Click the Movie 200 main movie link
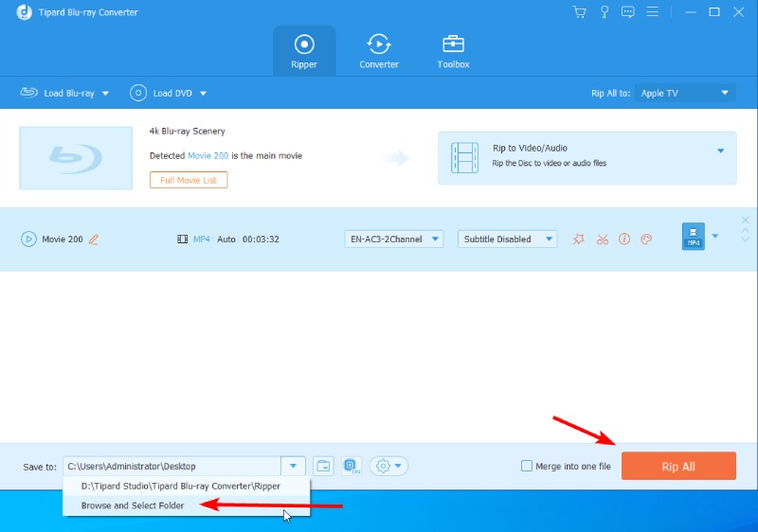The width and height of the screenshot is (758, 532). pyautogui.click(x=208, y=155)
